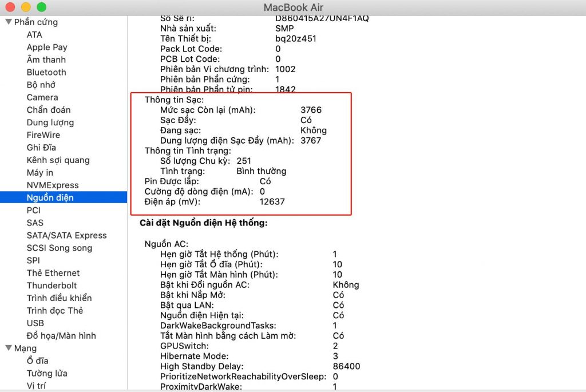Screen dimensions: 586x392
Task: Open the Thunderbolt section
Action: point(52,286)
